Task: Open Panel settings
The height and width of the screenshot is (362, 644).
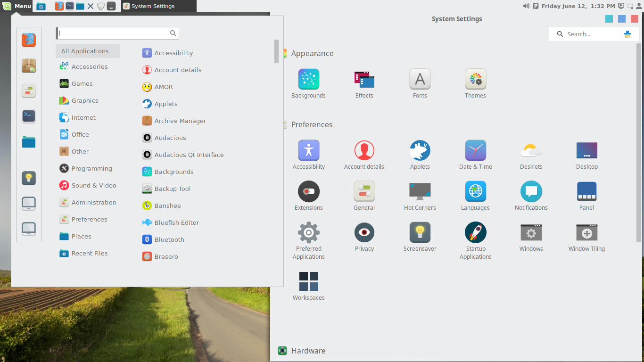Action: (586, 196)
